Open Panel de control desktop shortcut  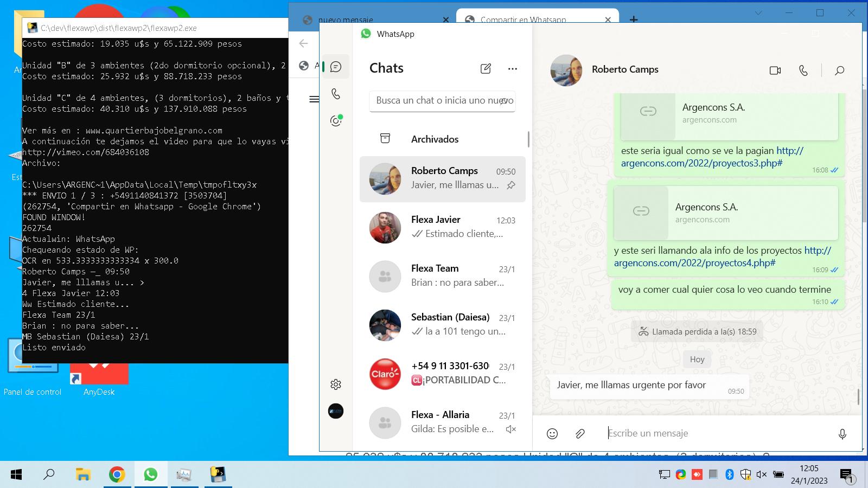coord(33,368)
